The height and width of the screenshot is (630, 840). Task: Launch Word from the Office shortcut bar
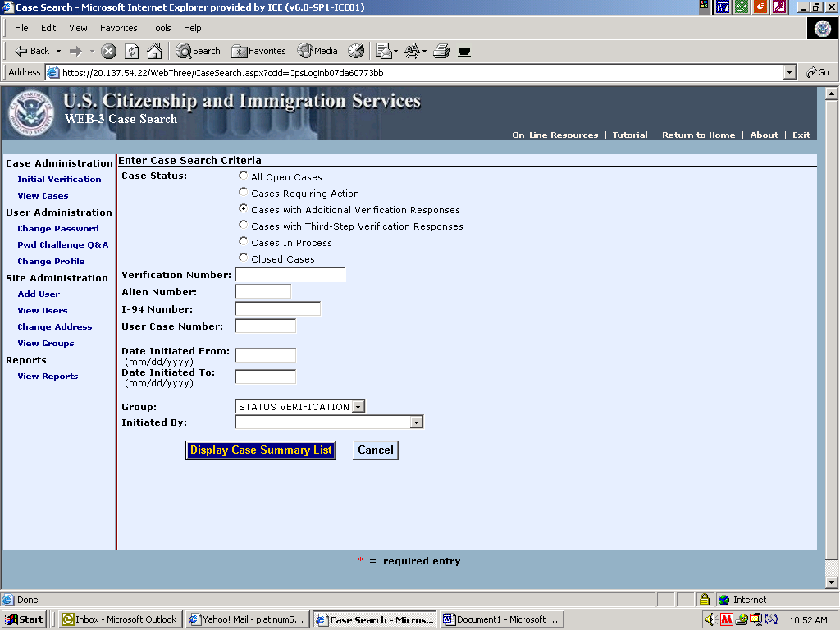coord(723,7)
